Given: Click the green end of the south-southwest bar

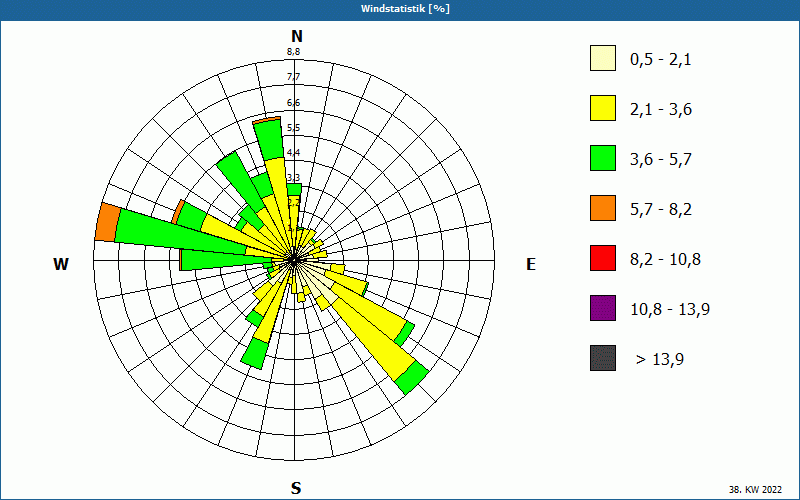Looking at the screenshot, I should tap(255, 353).
